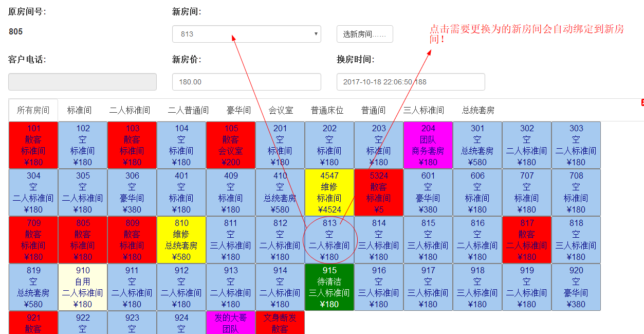Edit the new room price field 180.00
Image resolution: width=644 pixels, height=334 pixels.
click(x=247, y=82)
